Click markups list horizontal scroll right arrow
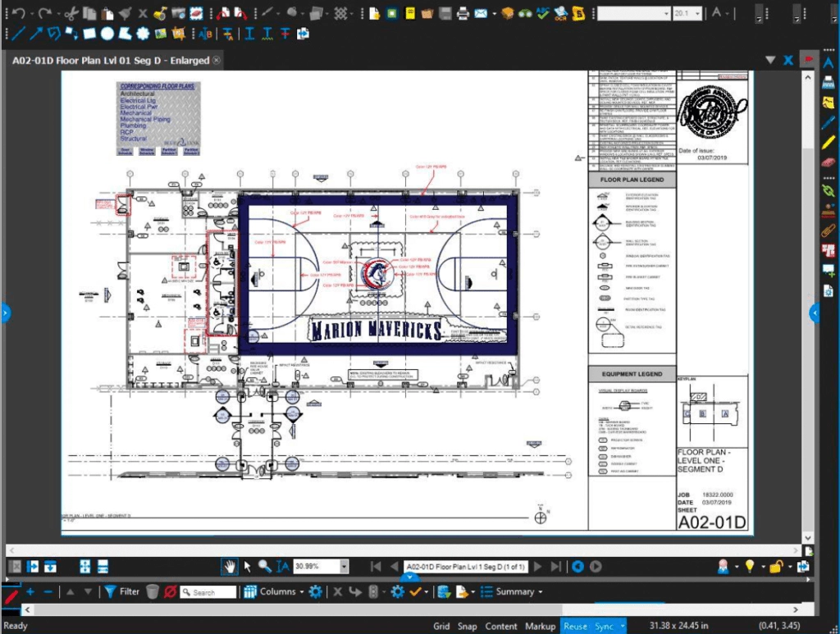This screenshot has width=840, height=634. pos(796,609)
